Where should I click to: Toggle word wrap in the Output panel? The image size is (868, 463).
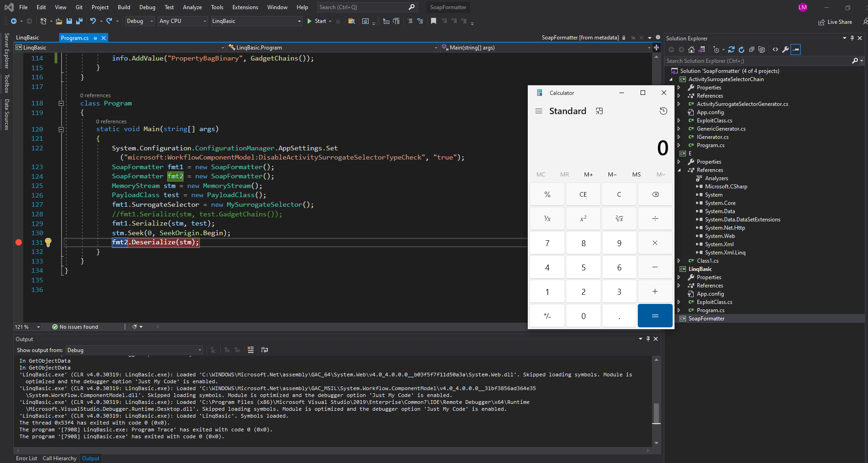(265, 350)
